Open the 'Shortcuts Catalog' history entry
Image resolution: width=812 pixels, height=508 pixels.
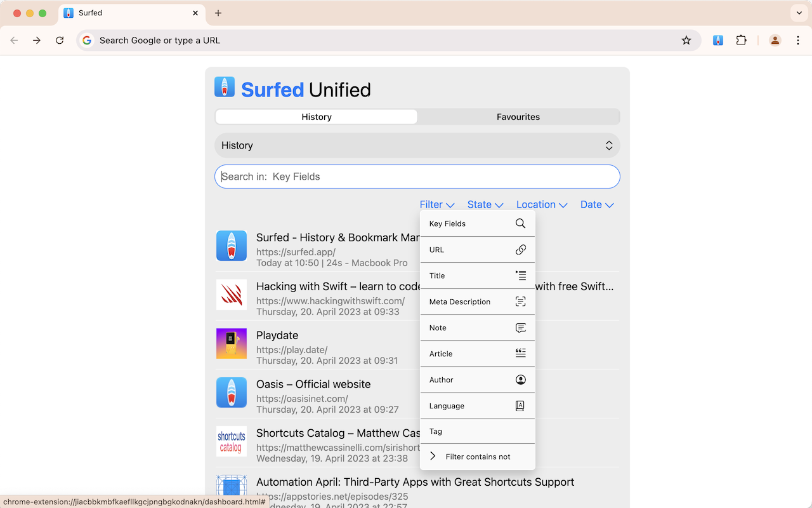click(x=337, y=433)
